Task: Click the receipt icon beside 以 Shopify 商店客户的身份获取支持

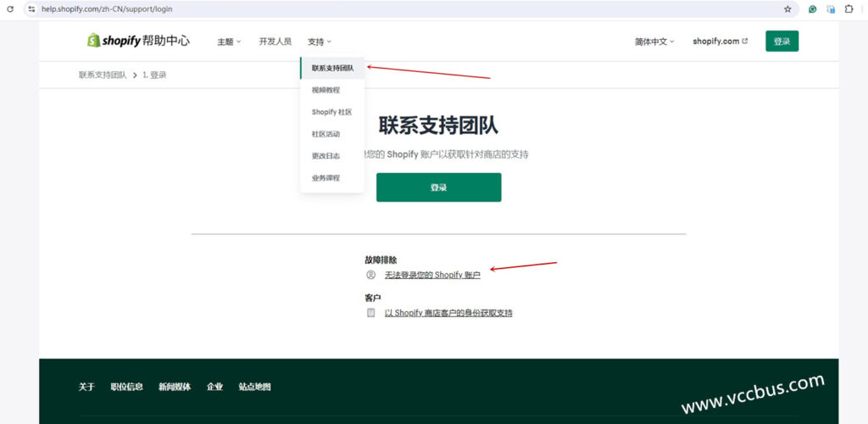Action: [370, 313]
